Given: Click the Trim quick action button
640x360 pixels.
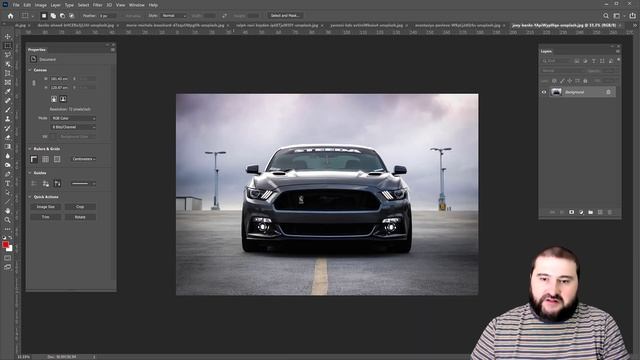Looking at the screenshot, I should (45, 217).
